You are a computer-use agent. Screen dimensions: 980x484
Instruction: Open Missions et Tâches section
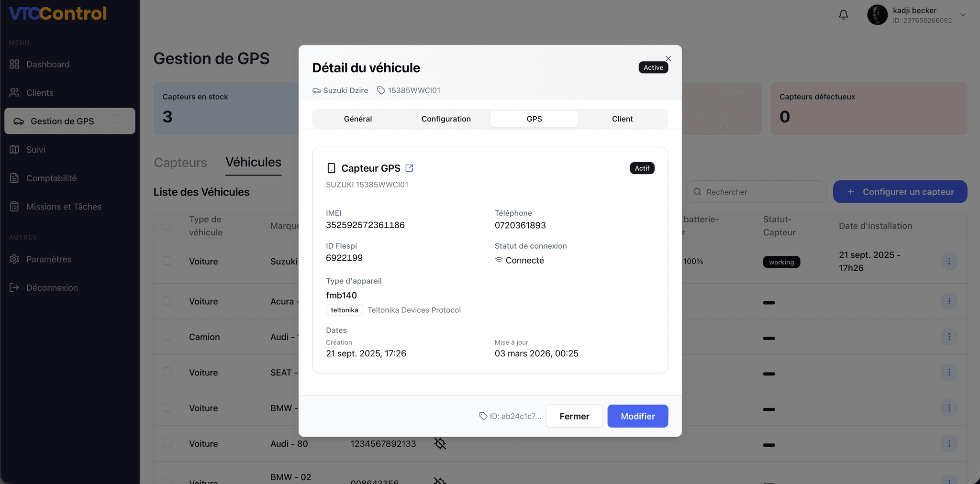tap(64, 207)
